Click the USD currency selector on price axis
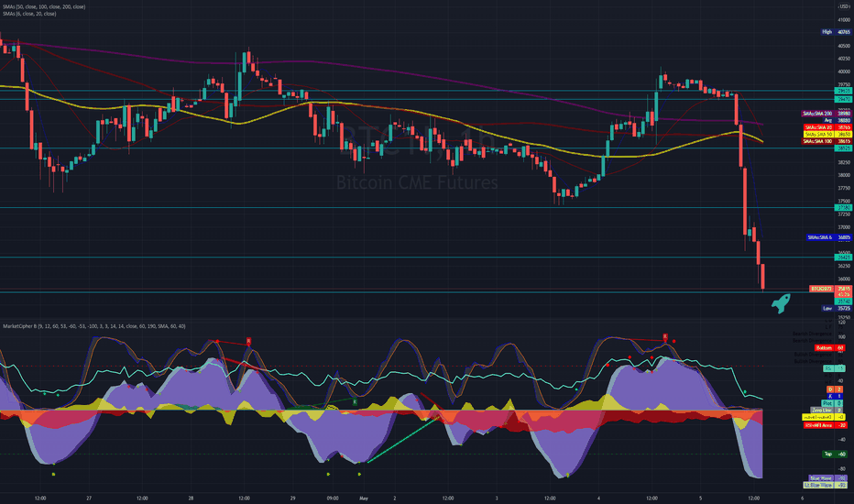Screen dimensions: 854x504 coord(844,6)
